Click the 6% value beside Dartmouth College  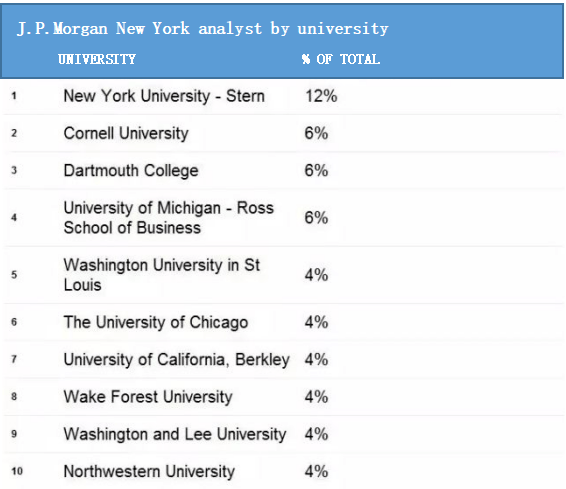pos(316,171)
